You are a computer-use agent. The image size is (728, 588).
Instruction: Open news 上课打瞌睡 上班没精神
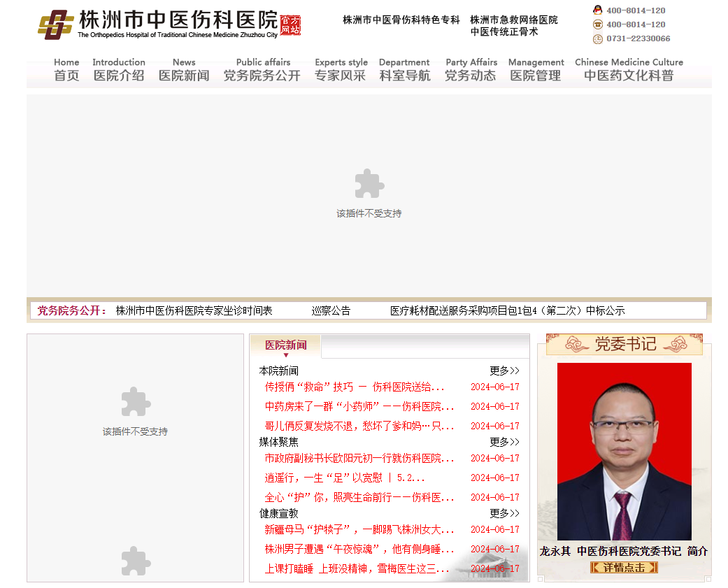pos(357,569)
